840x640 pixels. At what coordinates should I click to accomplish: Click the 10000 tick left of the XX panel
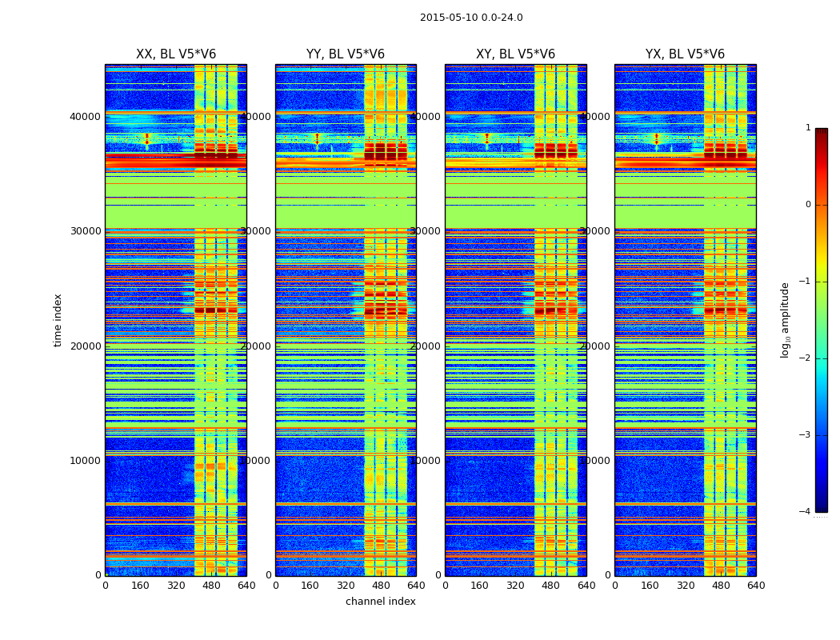click(86, 461)
